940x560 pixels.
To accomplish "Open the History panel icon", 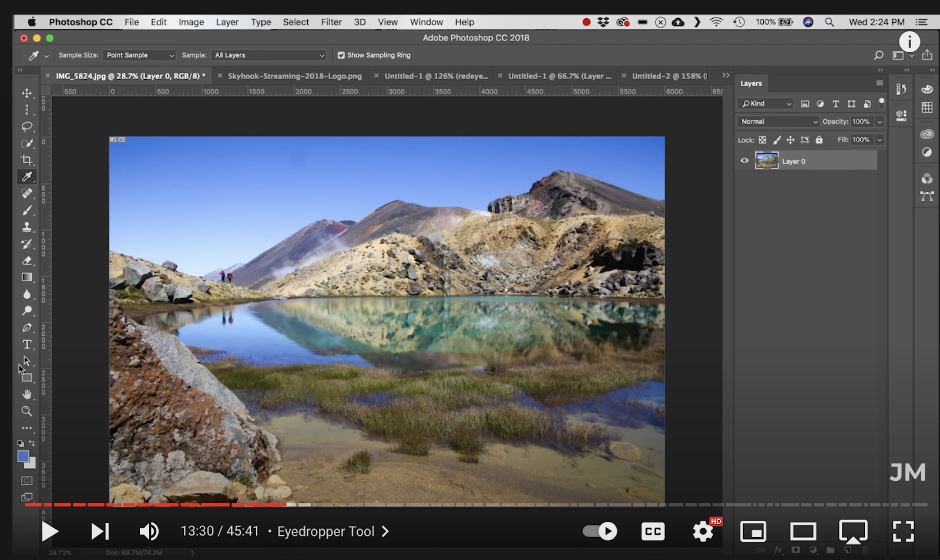I will click(x=901, y=89).
